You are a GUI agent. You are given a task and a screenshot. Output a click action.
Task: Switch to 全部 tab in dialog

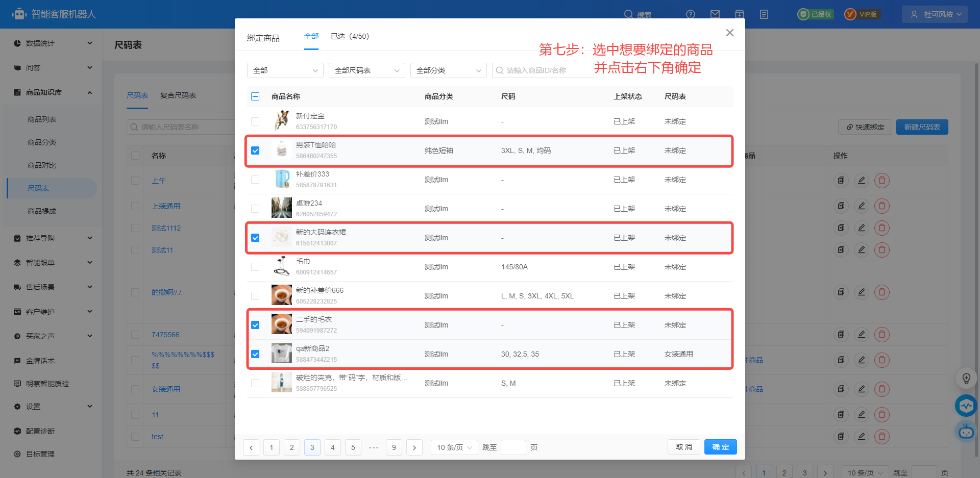pos(311,36)
